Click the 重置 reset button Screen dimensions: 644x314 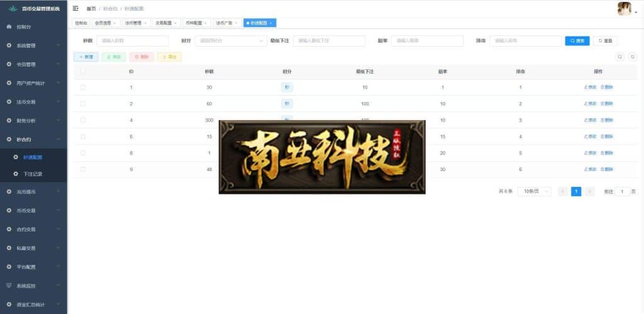click(x=605, y=41)
